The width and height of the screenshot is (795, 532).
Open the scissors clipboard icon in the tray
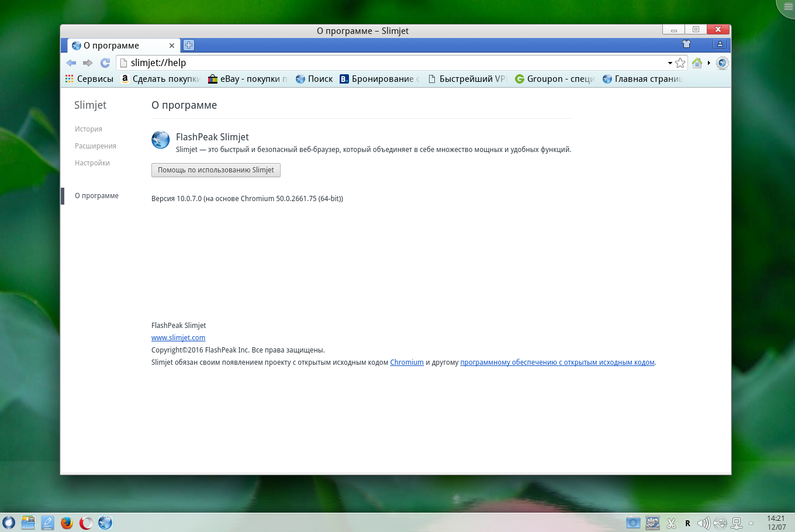pyautogui.click(x=671, y=523)
